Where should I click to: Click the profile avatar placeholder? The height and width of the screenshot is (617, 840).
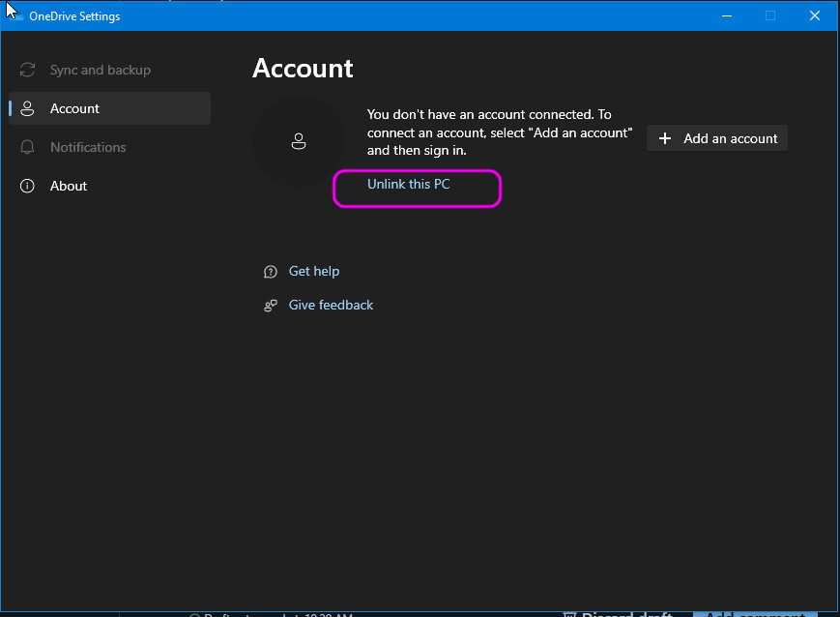coord(299,141)
